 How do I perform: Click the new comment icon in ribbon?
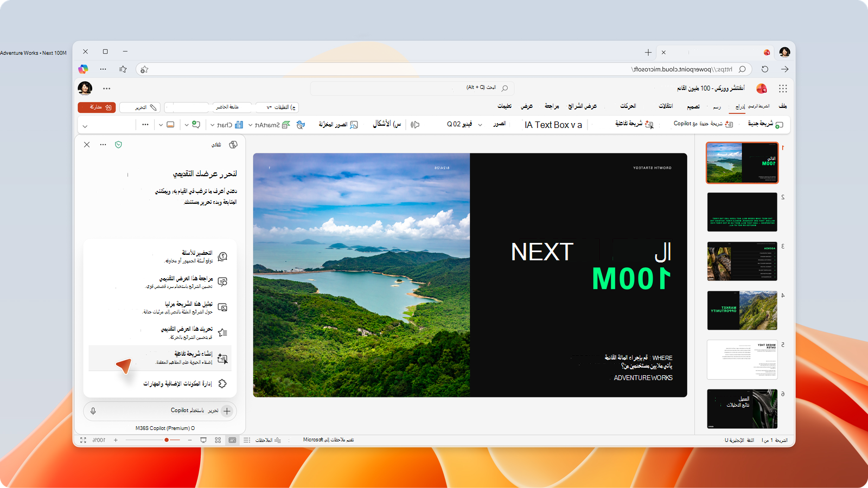click(x=196, y=125)
